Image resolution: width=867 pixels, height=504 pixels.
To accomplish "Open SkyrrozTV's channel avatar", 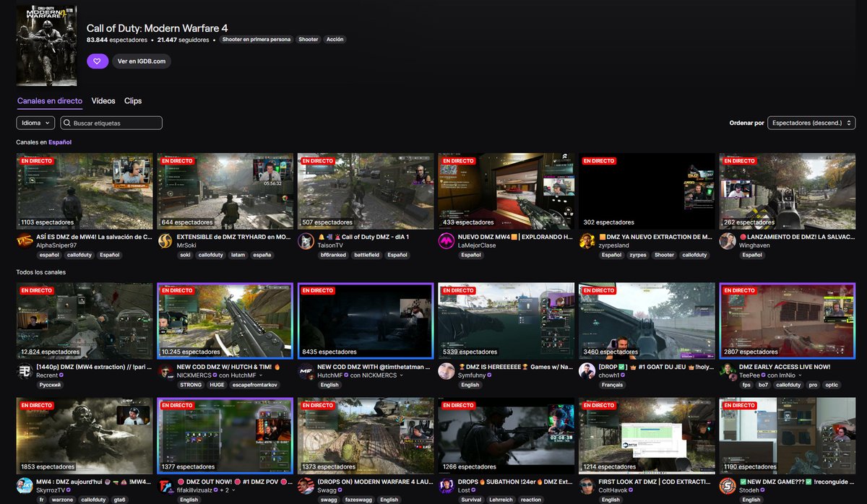I will 24,485.
